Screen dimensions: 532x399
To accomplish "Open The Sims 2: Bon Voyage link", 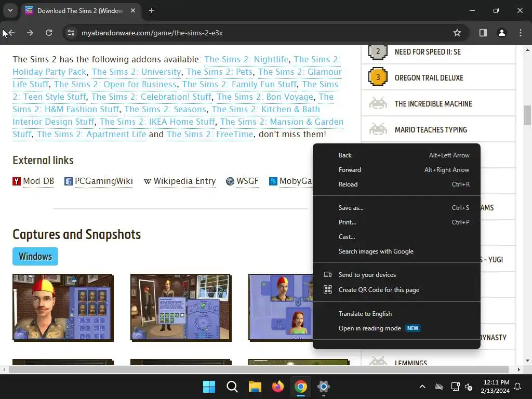I will (265, 97).
